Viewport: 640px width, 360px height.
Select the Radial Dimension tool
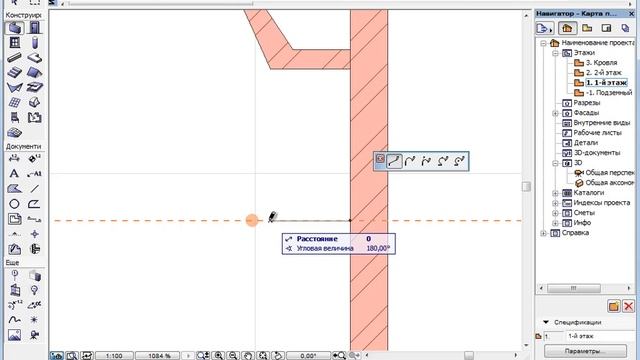(x=15, y=304)
